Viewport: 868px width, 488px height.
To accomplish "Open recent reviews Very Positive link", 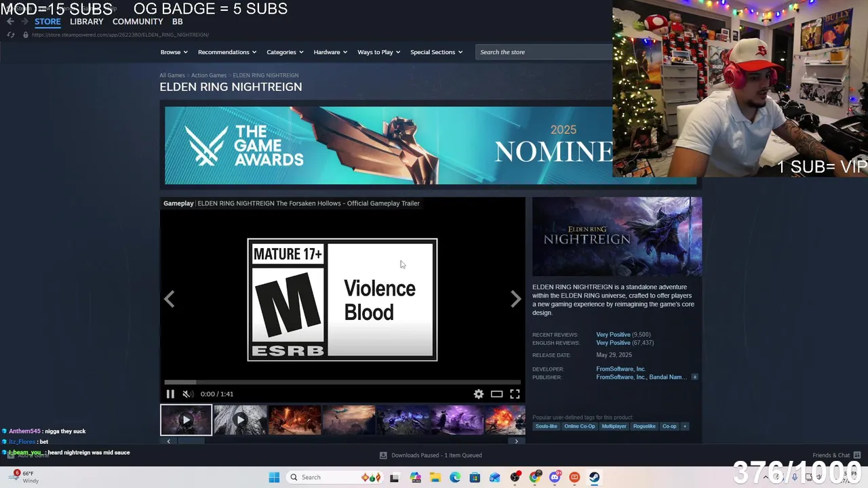I will [x=613, y=335].
